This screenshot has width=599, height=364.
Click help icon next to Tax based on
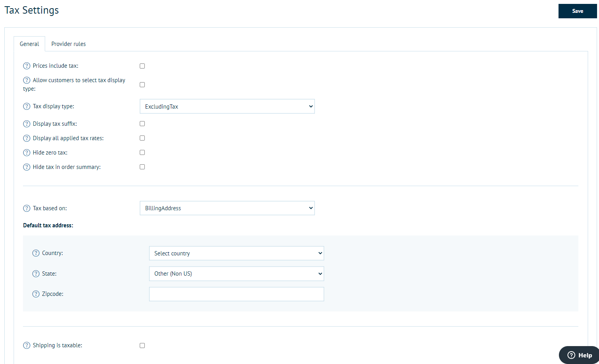(x=26, y=208)
